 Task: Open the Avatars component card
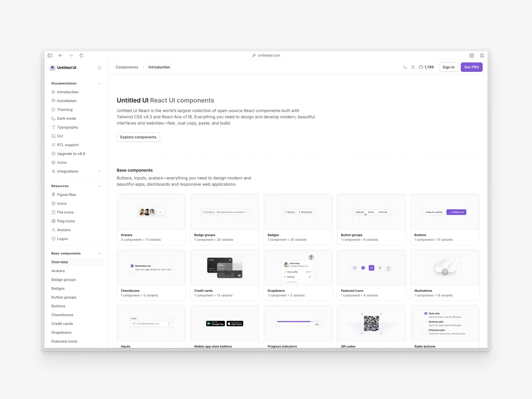coord(151,219)
